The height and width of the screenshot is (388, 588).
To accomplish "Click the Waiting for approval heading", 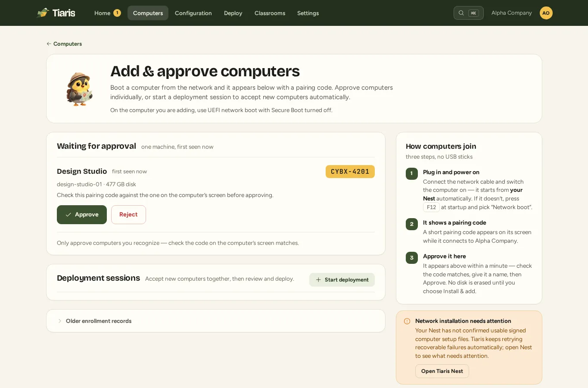I will pos(96,146).
